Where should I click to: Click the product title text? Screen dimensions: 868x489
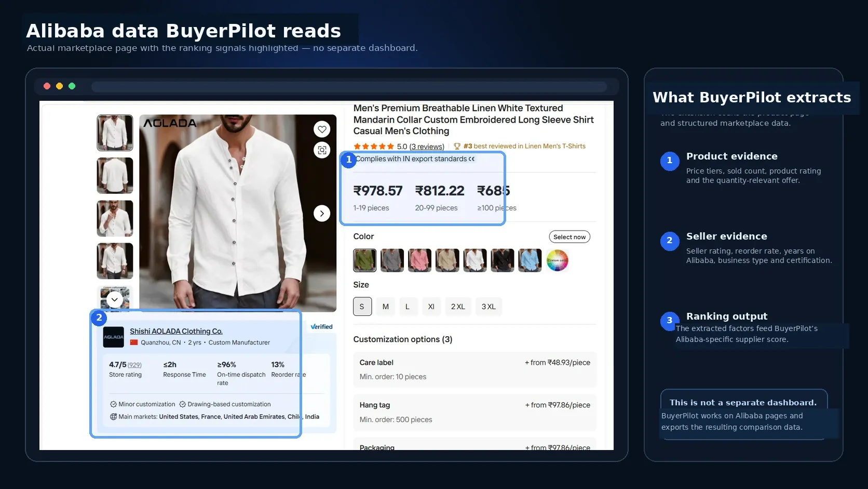pos(473,120)
